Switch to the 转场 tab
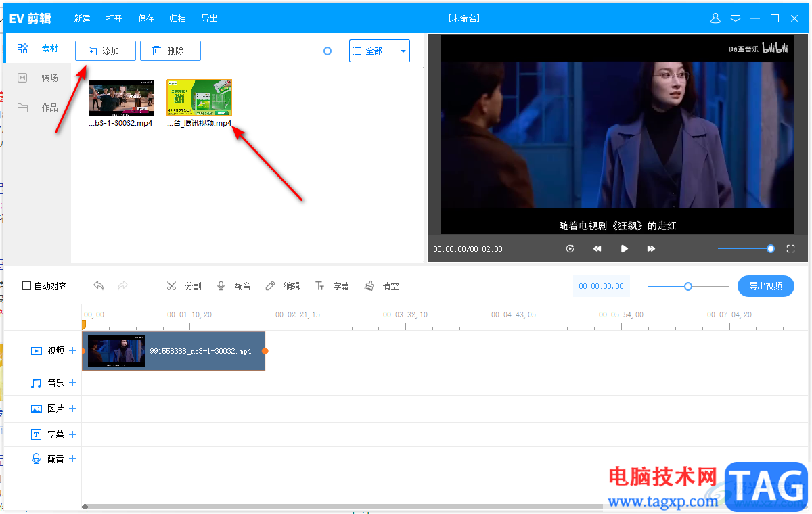Image resolution: width=812 pixels, height=514 pixels. (x=38, y=78)
